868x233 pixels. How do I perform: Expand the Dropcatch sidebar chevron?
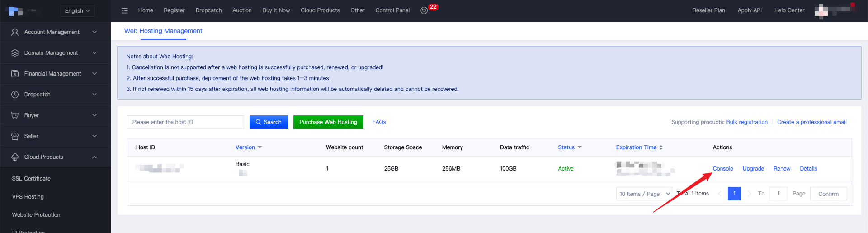point(94,95)
